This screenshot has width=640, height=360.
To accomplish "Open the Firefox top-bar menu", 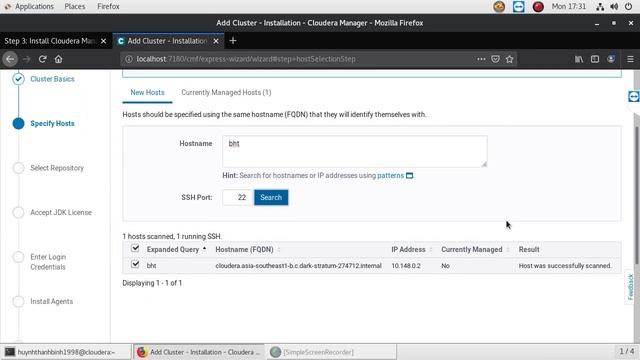I will pos(108,7).
